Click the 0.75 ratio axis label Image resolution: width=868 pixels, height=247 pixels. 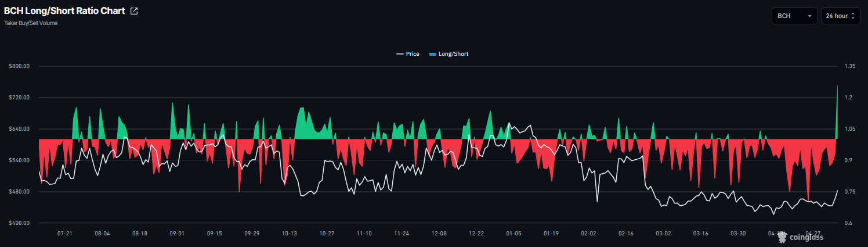(x=850, y=192)
